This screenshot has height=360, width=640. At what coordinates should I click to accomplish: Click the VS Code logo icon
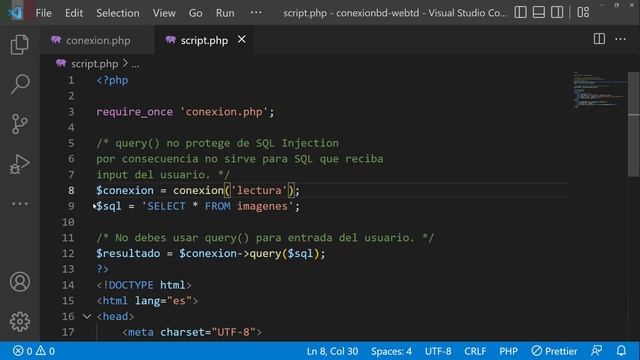[x=15, y=13]
